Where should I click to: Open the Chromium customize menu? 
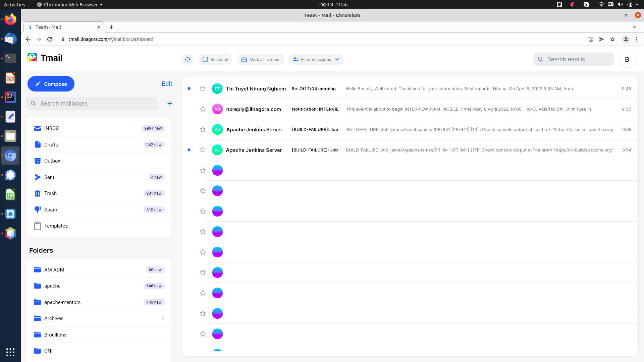637,39
